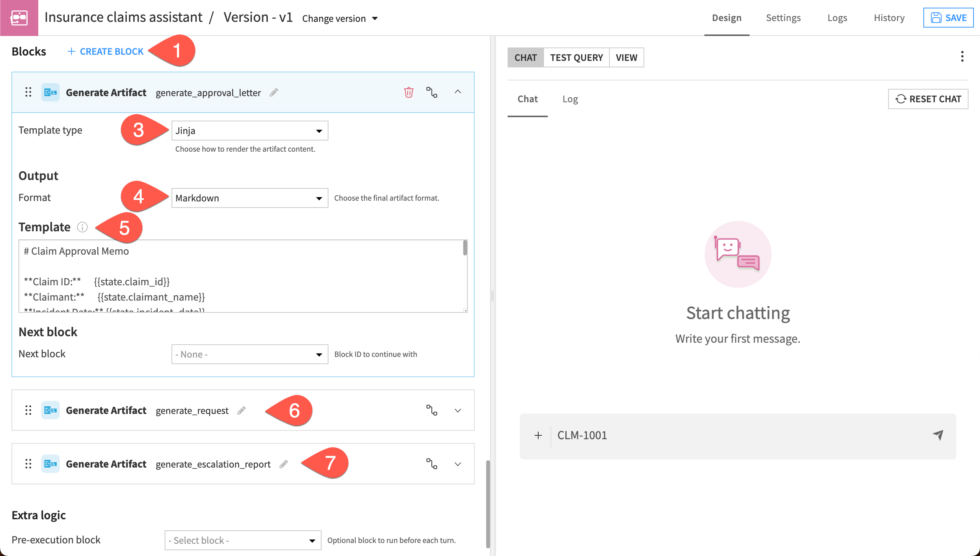This screenshot has width=980, height=556.
Task: Create a new block
Action: point(106,51)
